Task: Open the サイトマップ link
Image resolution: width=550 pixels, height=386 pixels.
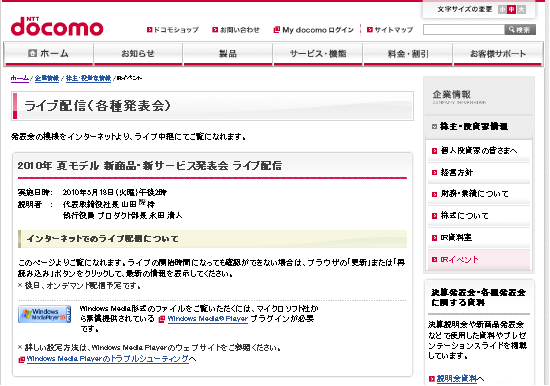Action: (390, 30)
